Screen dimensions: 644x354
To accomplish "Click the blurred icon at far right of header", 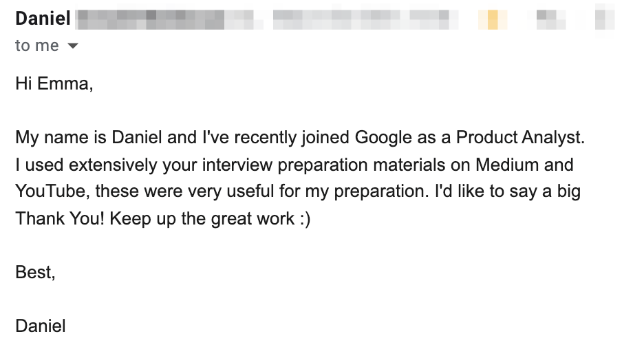I will [605, 19].
